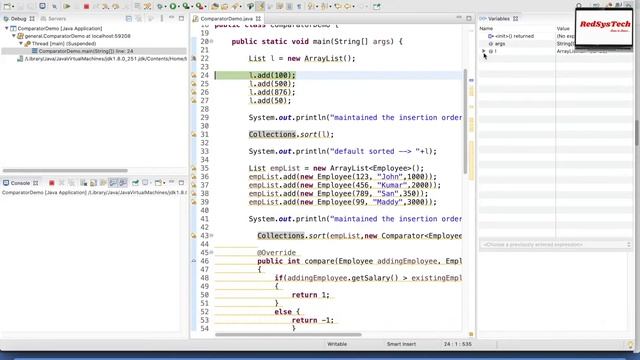Click the New file toolbar icon
640x360 pixels.
point(7,6)
